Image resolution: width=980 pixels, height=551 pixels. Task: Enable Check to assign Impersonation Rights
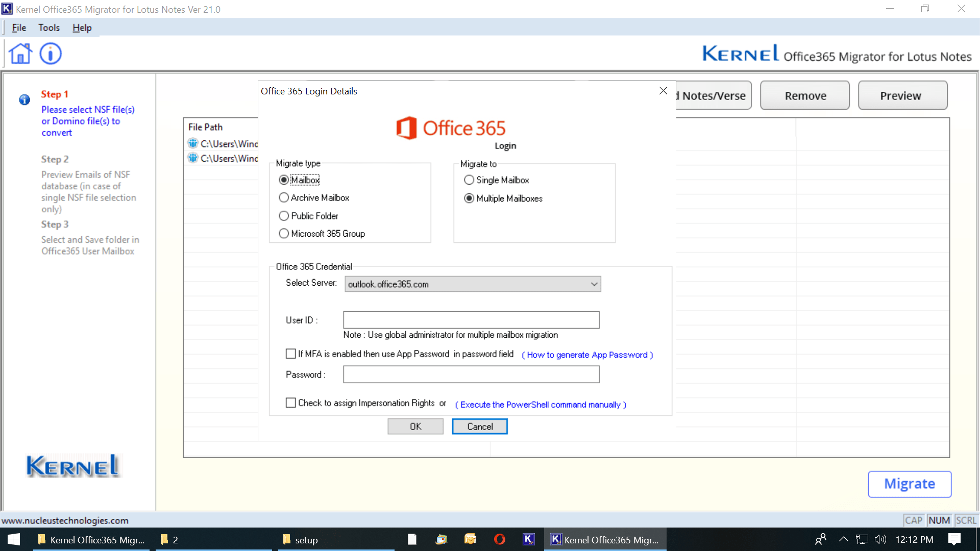tap(291, 403)
